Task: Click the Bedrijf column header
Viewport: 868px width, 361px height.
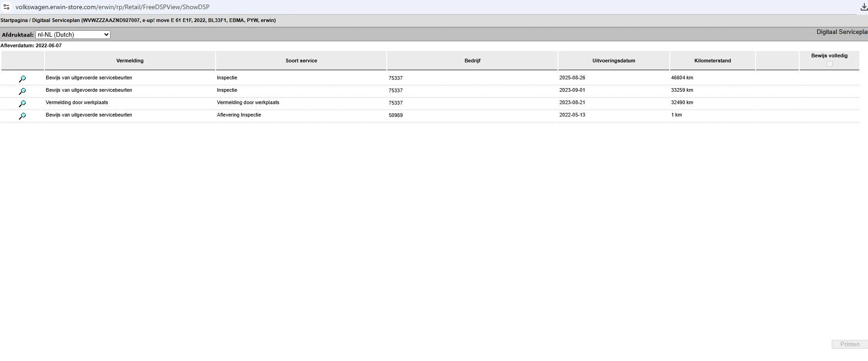Action: [x=472, y=61]
